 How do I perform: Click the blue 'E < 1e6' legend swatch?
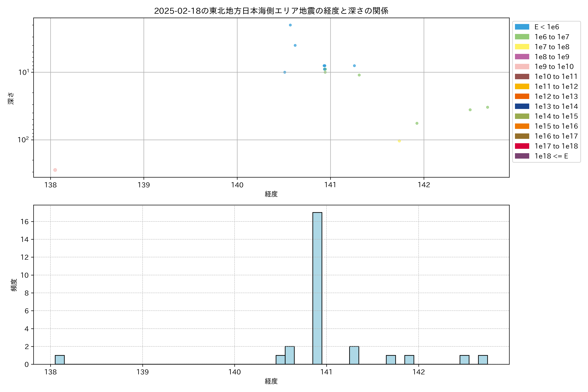(x=522, y=27)
